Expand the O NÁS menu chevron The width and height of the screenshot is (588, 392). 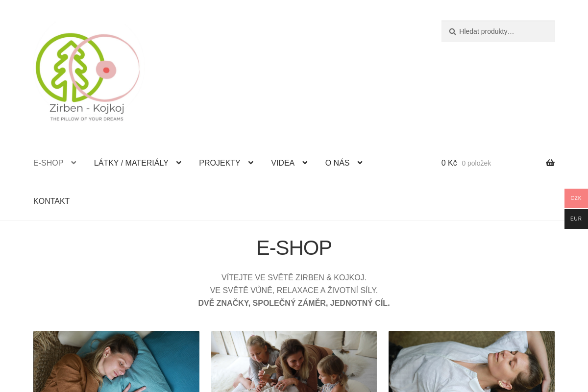[360, 163]
